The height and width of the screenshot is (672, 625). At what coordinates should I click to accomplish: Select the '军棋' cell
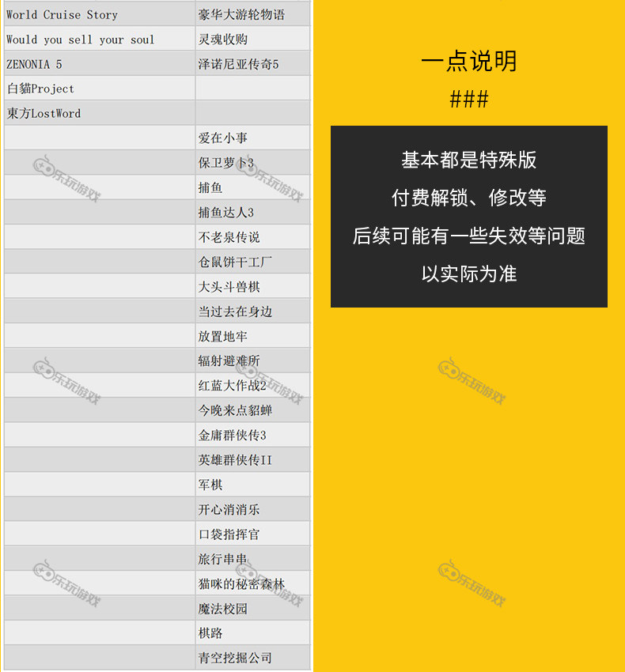click(252, 485)
